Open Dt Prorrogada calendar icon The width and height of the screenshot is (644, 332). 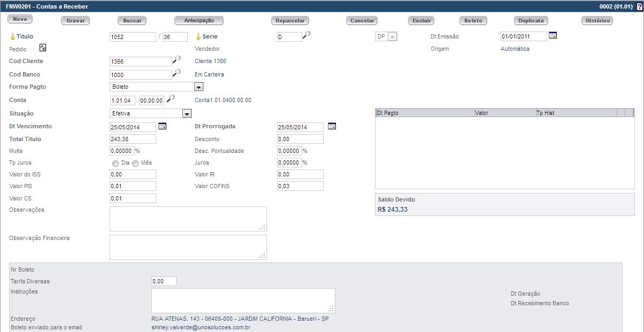(x=332, y=126)
